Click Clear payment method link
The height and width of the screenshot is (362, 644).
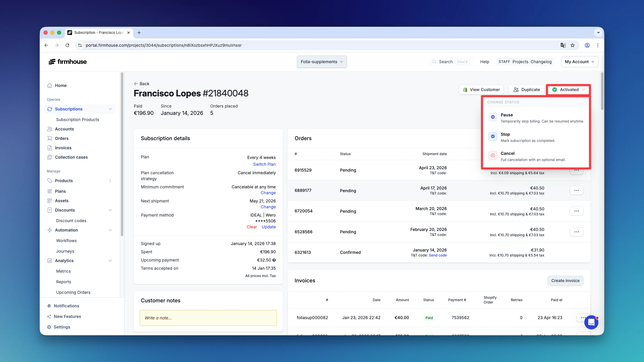252,227
